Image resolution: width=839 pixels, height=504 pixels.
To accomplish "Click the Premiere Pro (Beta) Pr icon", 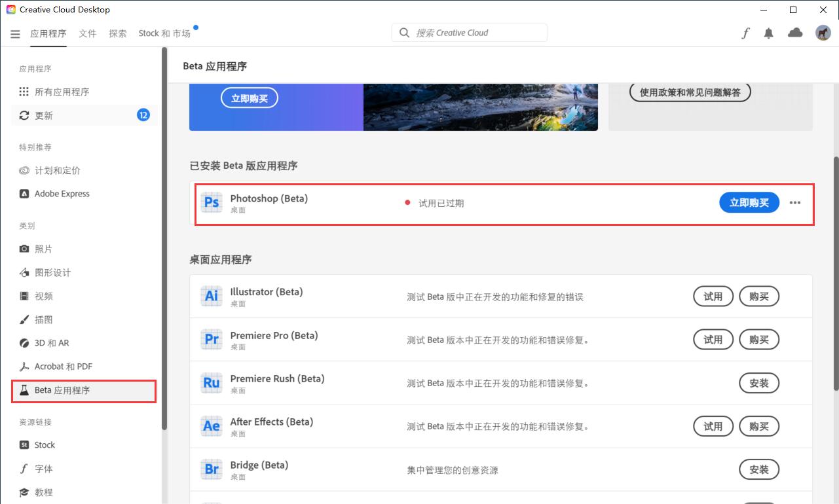I will tap(212, 340).
